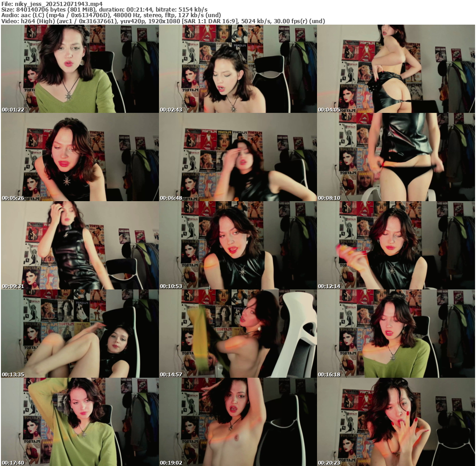Select the frame marked 00:02:43

[x=238, y=69]
